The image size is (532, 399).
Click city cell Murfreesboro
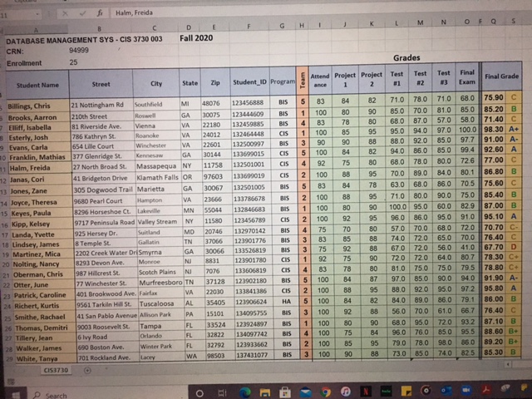point(160,283)
